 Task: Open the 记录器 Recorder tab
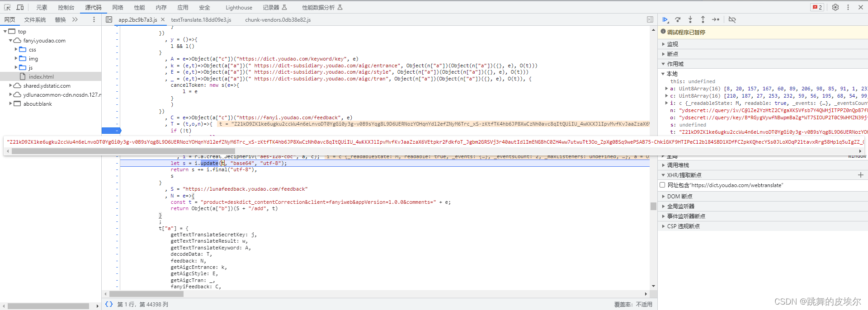coord(275,7)
